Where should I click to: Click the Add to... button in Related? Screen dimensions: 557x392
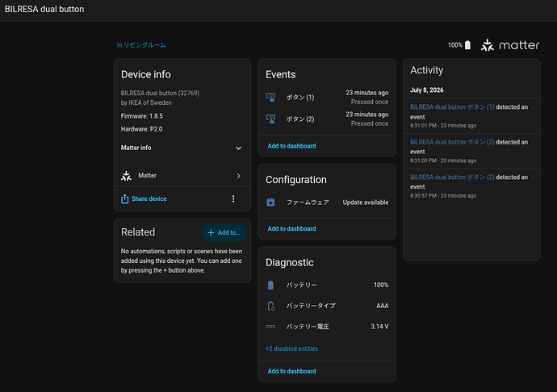(x=224, y=232)
